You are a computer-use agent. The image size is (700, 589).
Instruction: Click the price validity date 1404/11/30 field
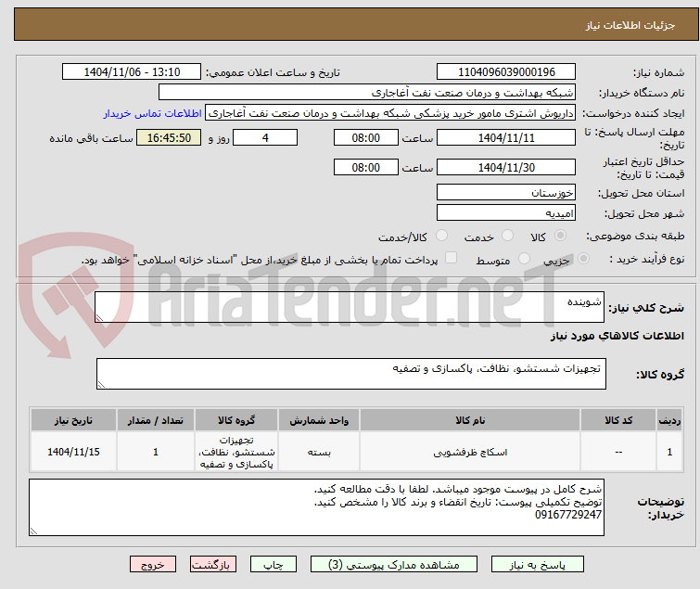tap(506, 167)
